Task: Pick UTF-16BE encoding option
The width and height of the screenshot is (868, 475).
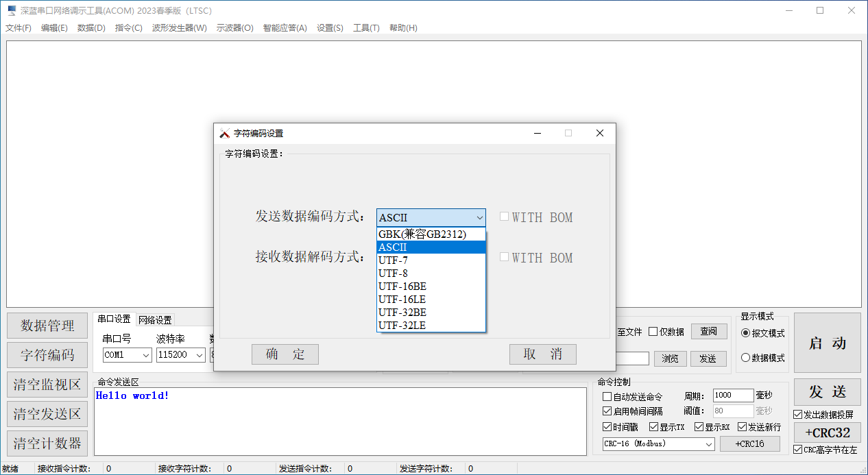Action: pos(431,287)
